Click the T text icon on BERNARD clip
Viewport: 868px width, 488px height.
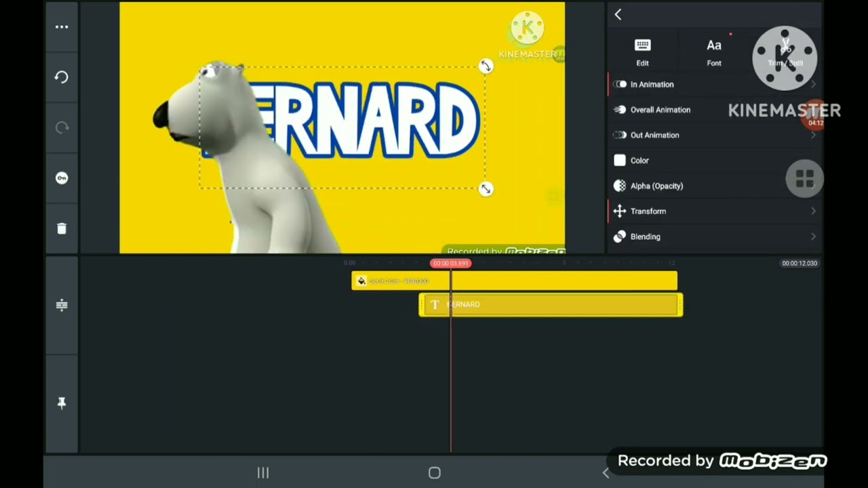click(435, 305)
